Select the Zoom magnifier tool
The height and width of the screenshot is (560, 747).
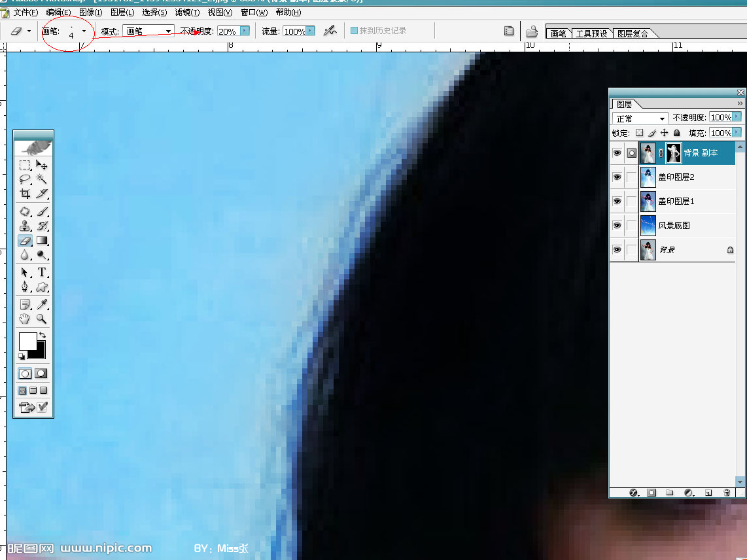pyautogui.click(x=42, y=319)
